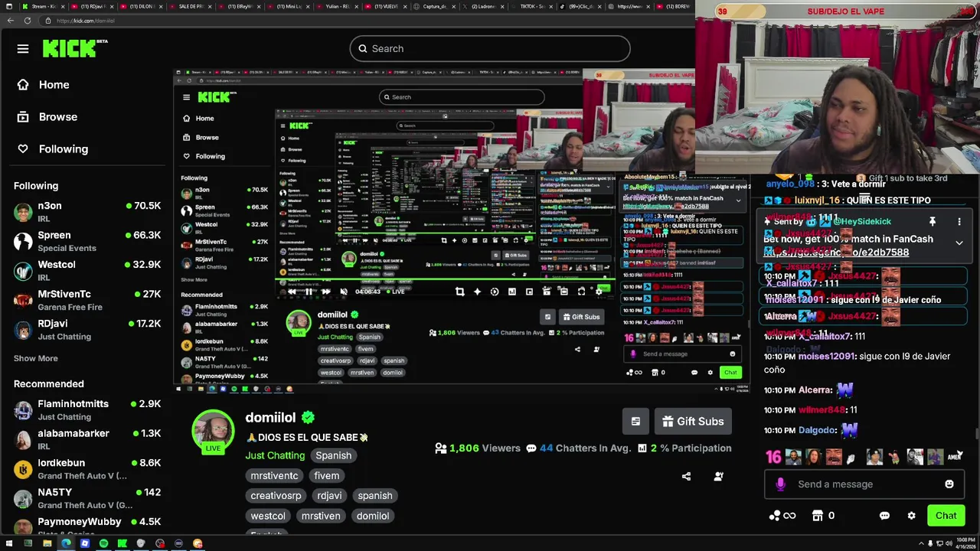Click the mrstiventc tag

click(274, 476)
